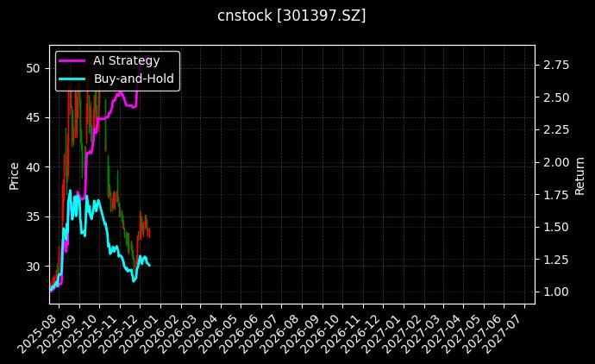Click the end of the cyan Buy-and-Hold curve
The image size is (595, 364).
(x=149, y=265)
